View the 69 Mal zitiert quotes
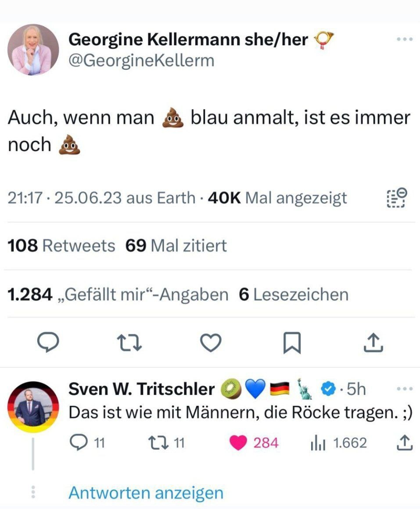The image size is (420, 509). 176,246
